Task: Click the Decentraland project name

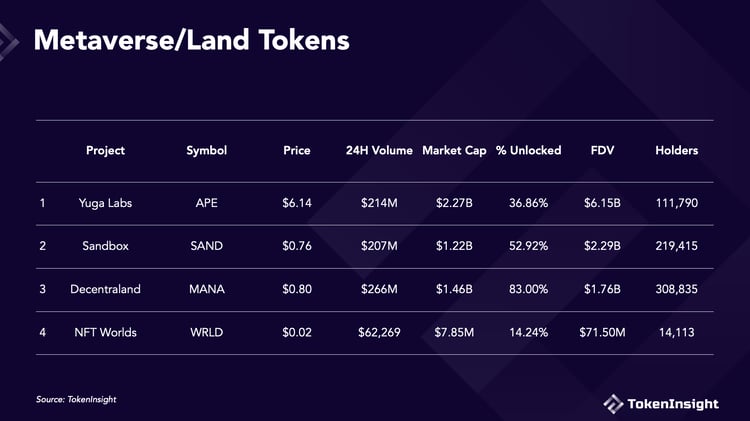Action: [x=105, y=289]
